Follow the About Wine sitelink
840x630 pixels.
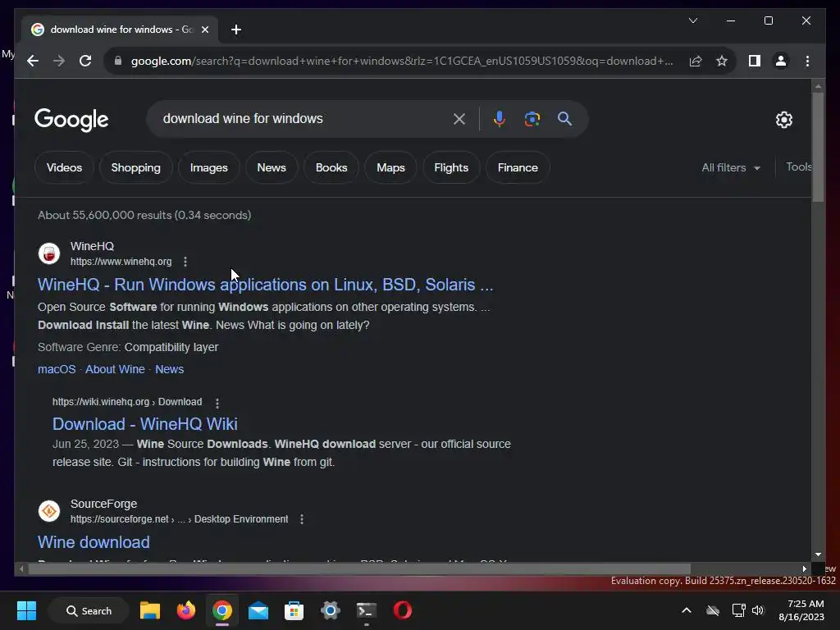(x=115, y=369)
